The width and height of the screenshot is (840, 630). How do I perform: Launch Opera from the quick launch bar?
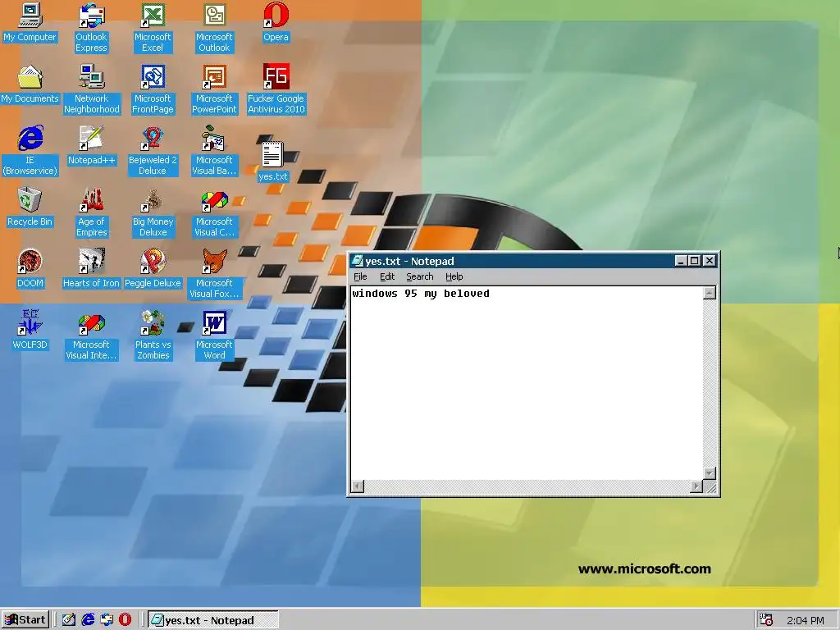125,620
